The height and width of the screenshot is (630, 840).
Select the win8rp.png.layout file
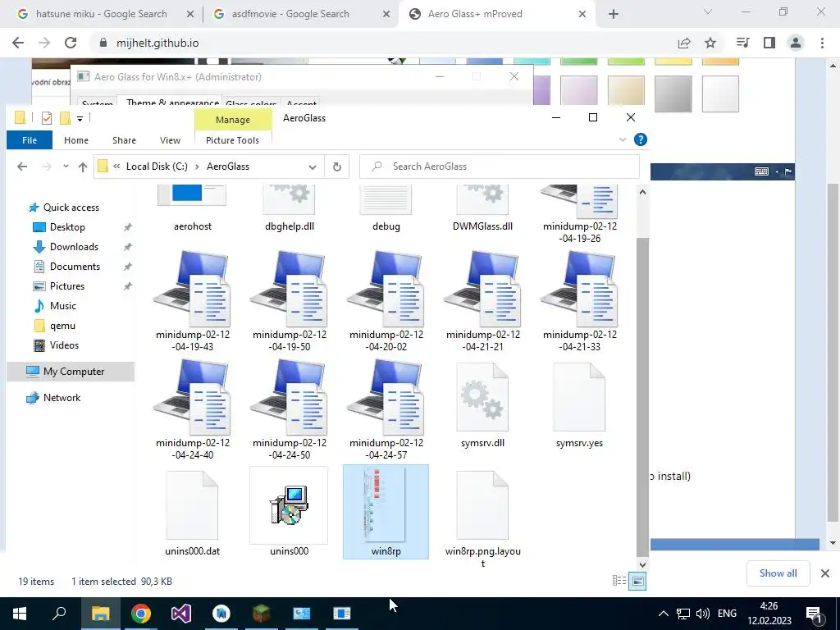coord(482,518)
